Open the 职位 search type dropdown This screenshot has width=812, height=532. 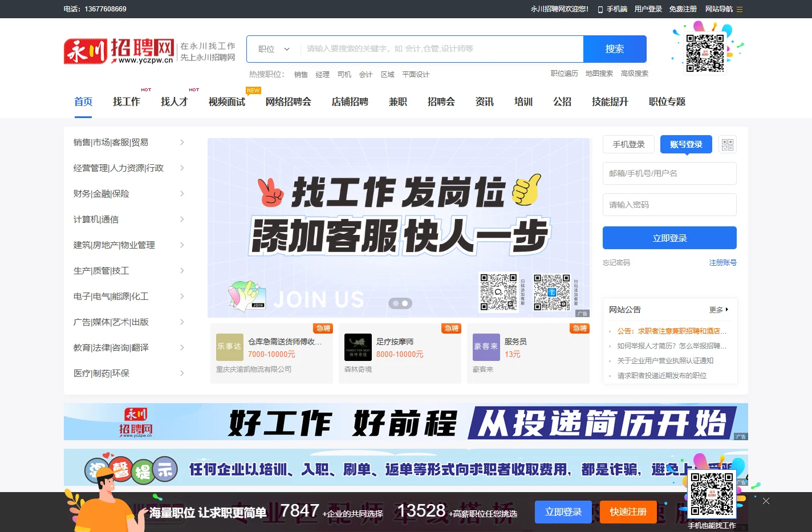tap(274, 49)
